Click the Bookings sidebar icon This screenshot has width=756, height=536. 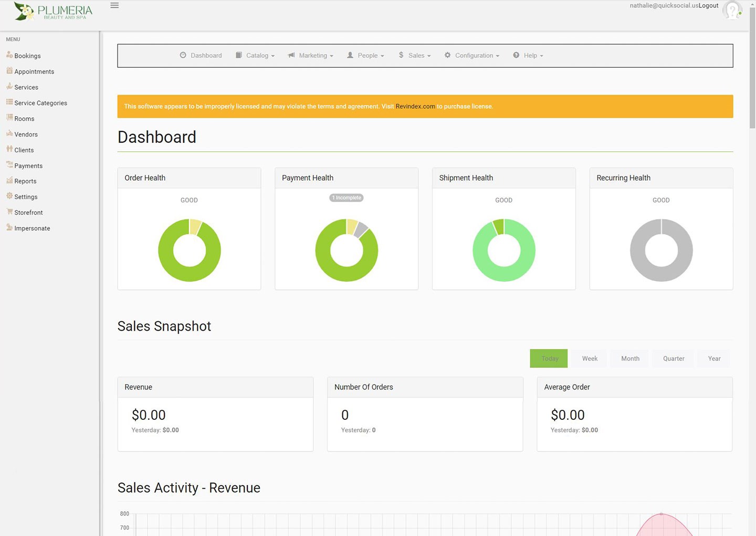coord(9,55)
